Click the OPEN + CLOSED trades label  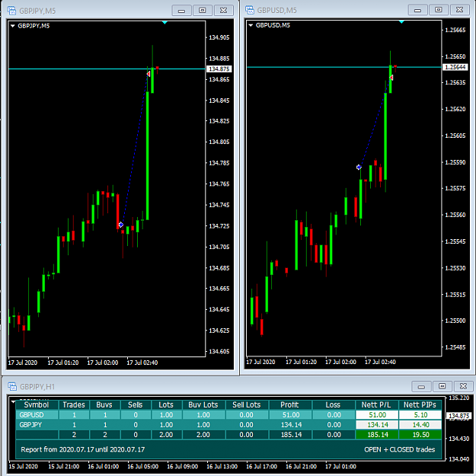pos(400,449)
